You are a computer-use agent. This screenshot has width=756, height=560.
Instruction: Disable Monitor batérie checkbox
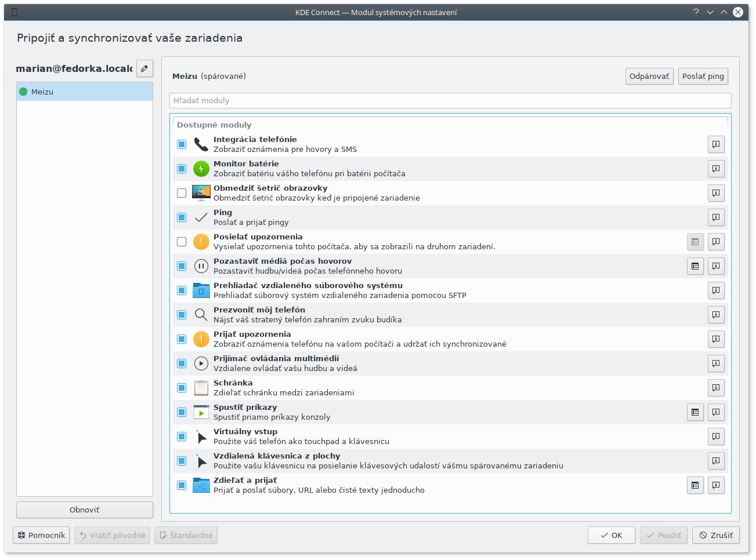tap(182, 169)
